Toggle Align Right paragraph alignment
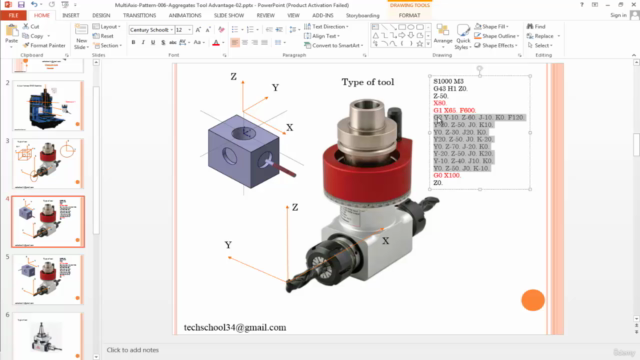The image size is (640, 360). (x=255, y=42)
